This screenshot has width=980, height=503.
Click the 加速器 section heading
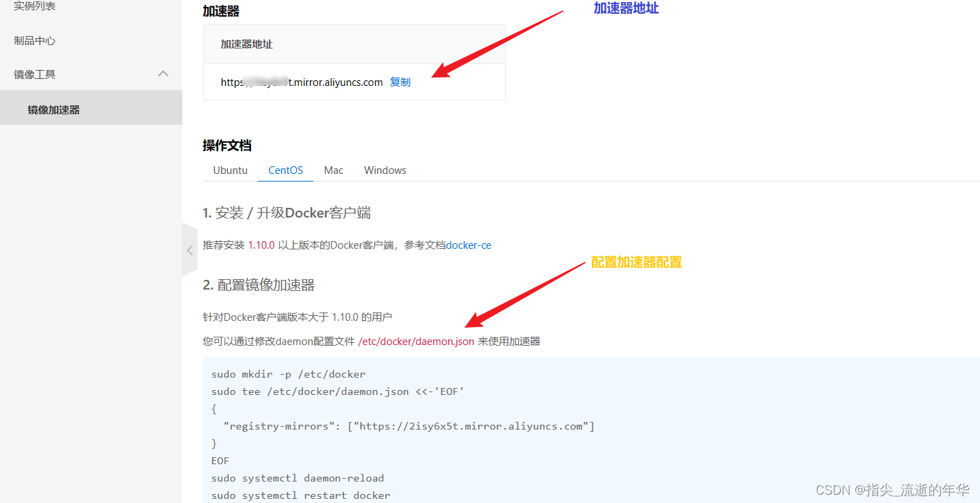tap(221, 11)
